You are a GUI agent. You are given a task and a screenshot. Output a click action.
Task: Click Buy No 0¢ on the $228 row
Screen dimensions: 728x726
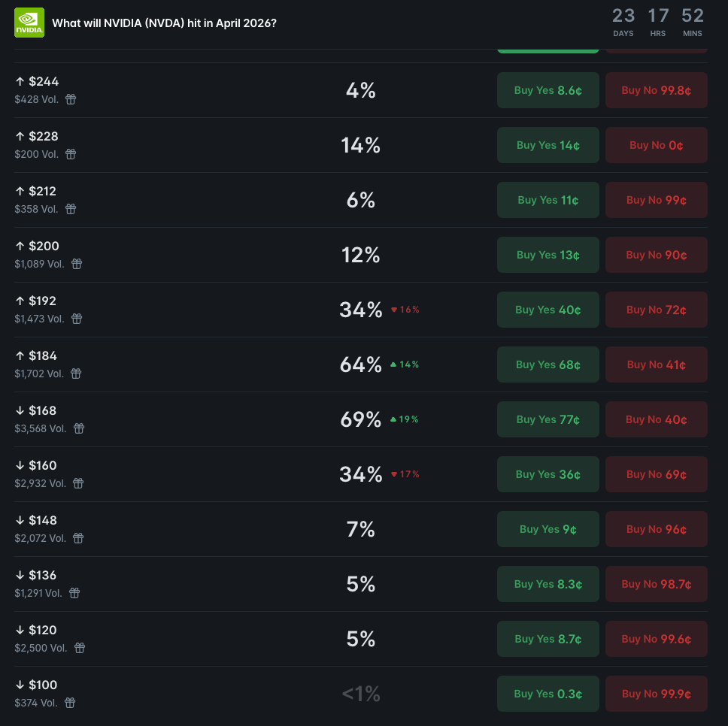coord(656,145)
